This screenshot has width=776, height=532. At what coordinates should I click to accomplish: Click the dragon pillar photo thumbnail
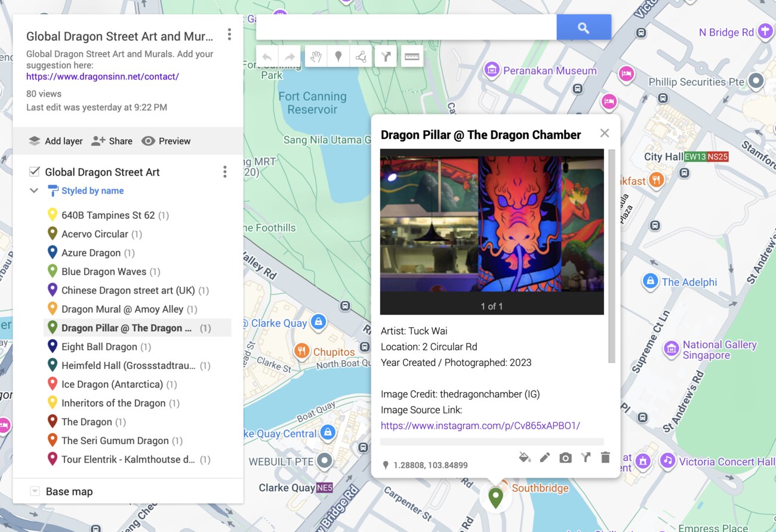[x=492, y=220]
